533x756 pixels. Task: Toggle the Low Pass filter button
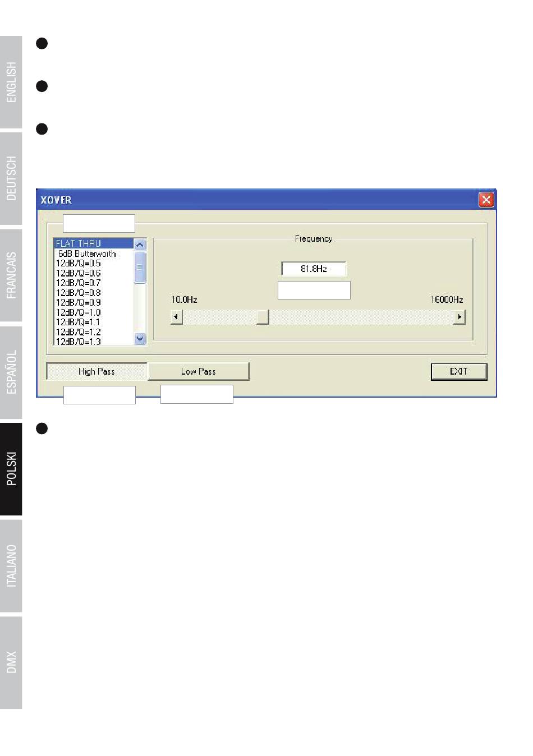[x=198, y=371]
